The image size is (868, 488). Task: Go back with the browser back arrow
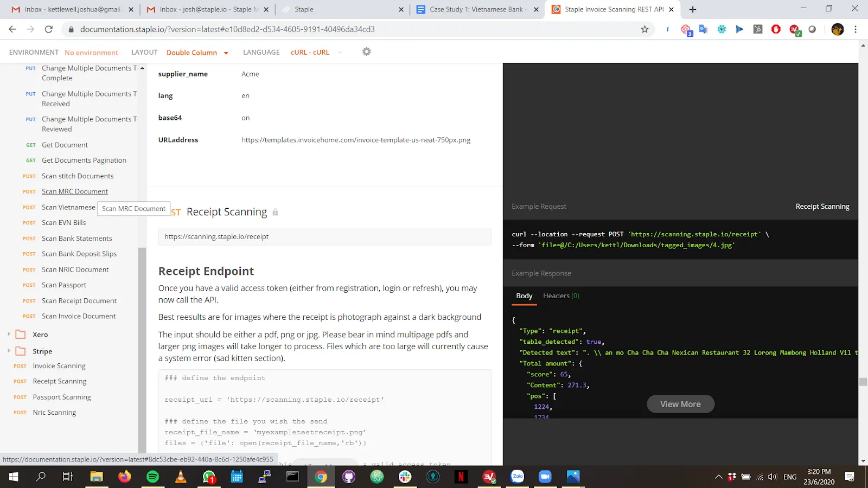click(12, 29)
